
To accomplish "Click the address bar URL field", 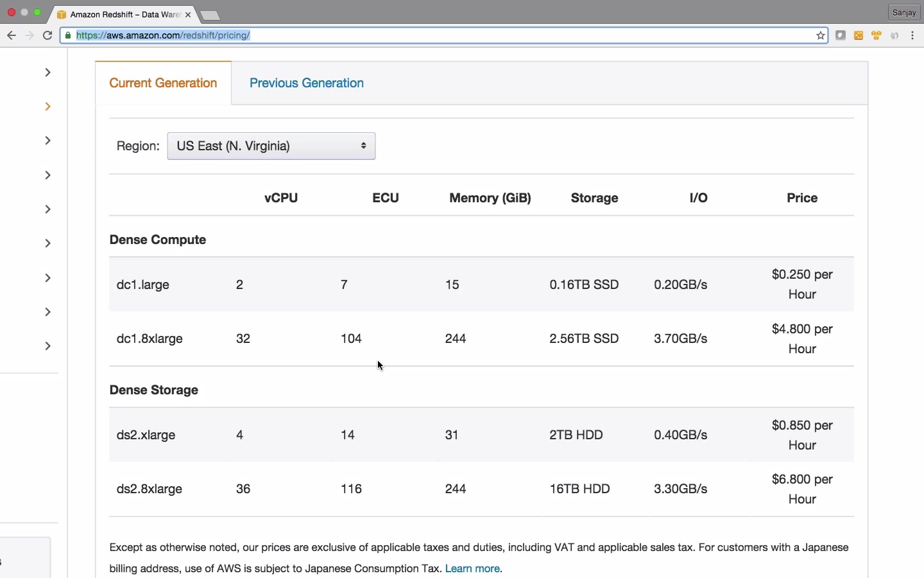I will point(443,36).
